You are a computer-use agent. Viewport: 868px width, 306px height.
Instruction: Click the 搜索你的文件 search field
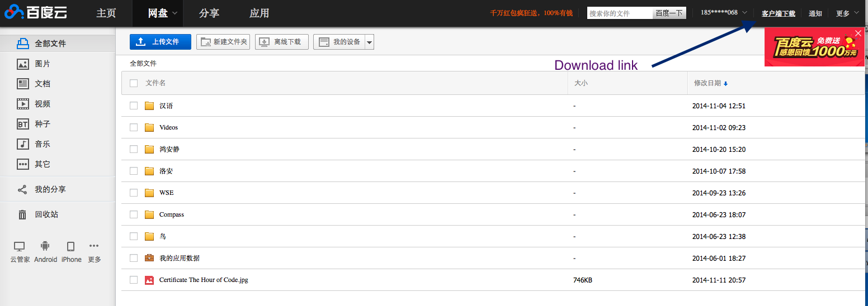[620, 13]
